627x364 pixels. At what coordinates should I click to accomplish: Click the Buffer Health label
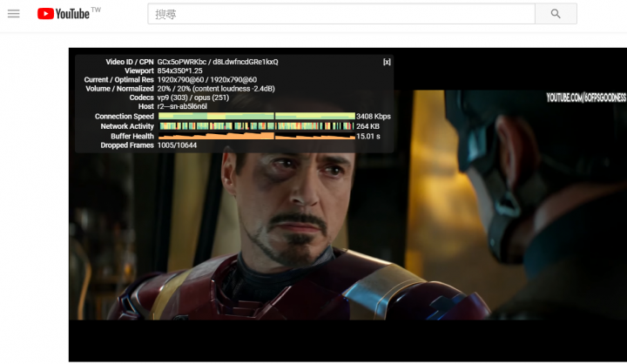[132, 137]
